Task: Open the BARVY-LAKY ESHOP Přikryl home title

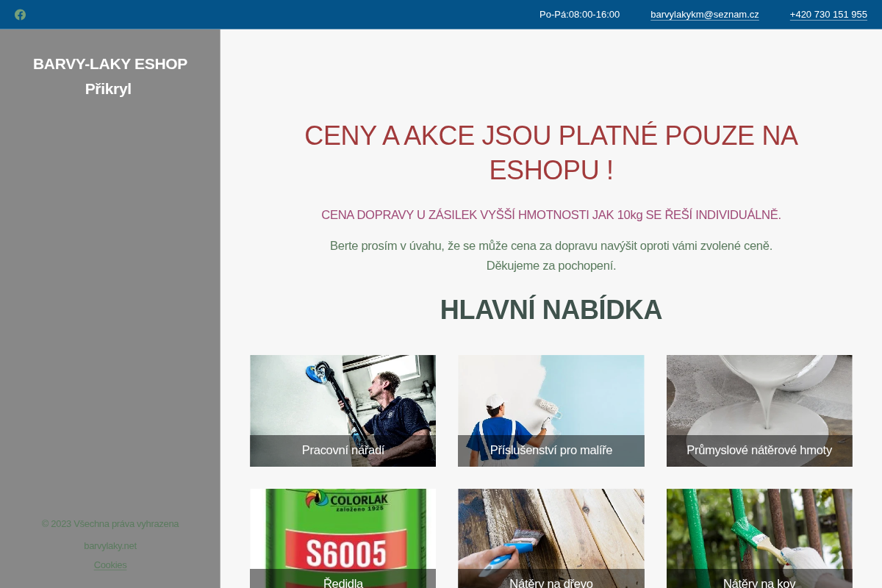Action: 110,76
